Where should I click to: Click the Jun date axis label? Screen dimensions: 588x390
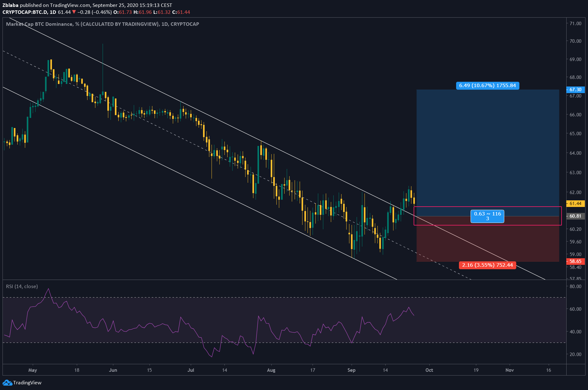(x=113, y=370)
